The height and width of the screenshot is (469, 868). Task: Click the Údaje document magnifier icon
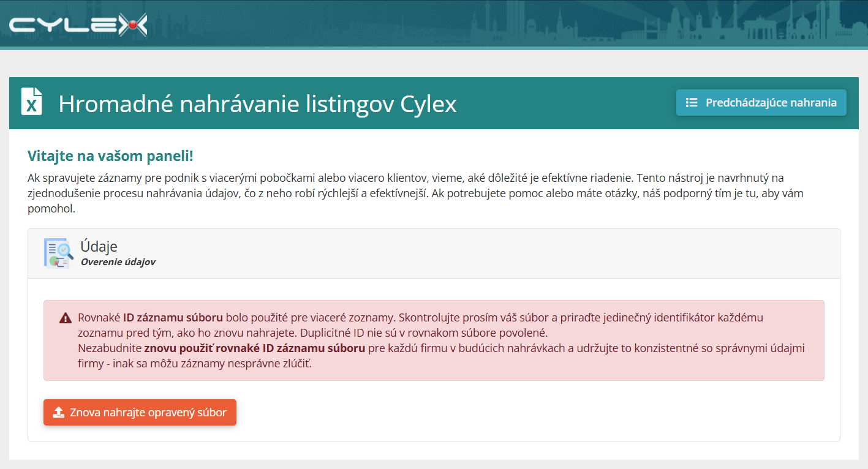pyautogui.click(x=59, y=253)
